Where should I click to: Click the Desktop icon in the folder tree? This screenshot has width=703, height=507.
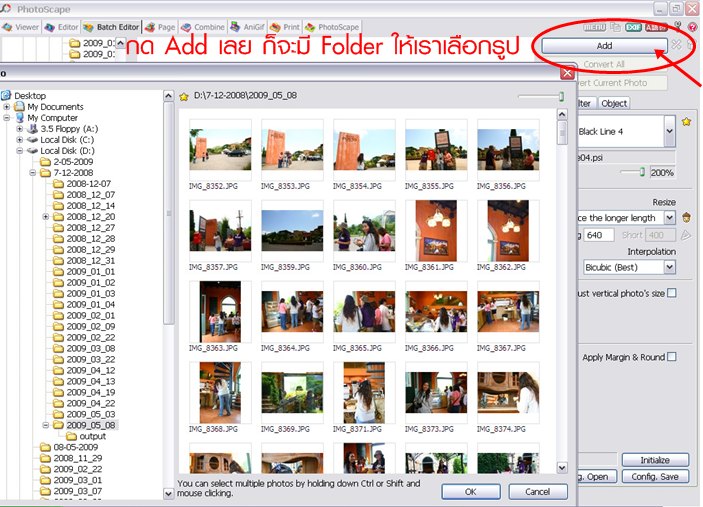click(x=6, y=95)
